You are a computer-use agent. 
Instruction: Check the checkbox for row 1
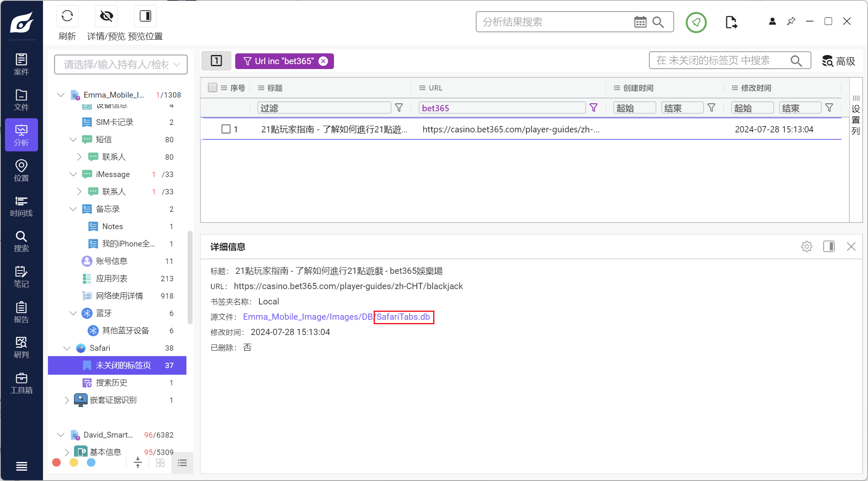[226, 129]
